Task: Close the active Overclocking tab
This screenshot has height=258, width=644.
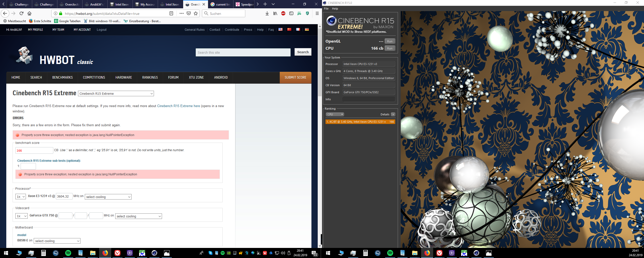Action: click(204, 4)
